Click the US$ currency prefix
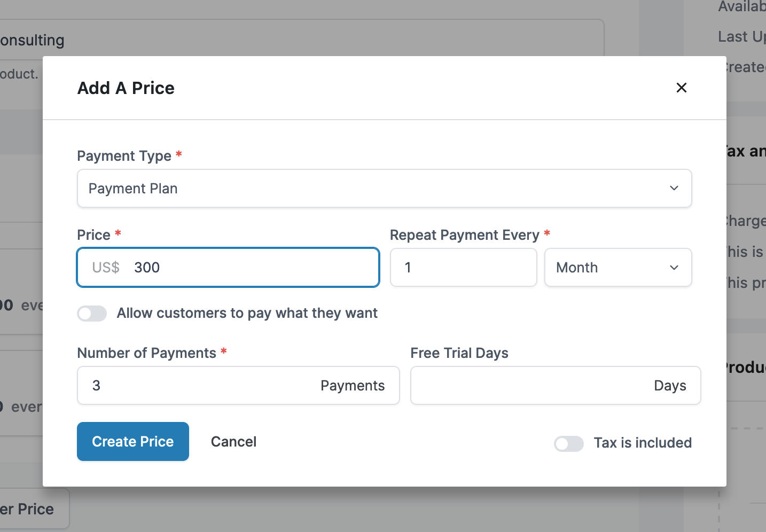This screenshot has width=766, height=532. tap(106, 268)
